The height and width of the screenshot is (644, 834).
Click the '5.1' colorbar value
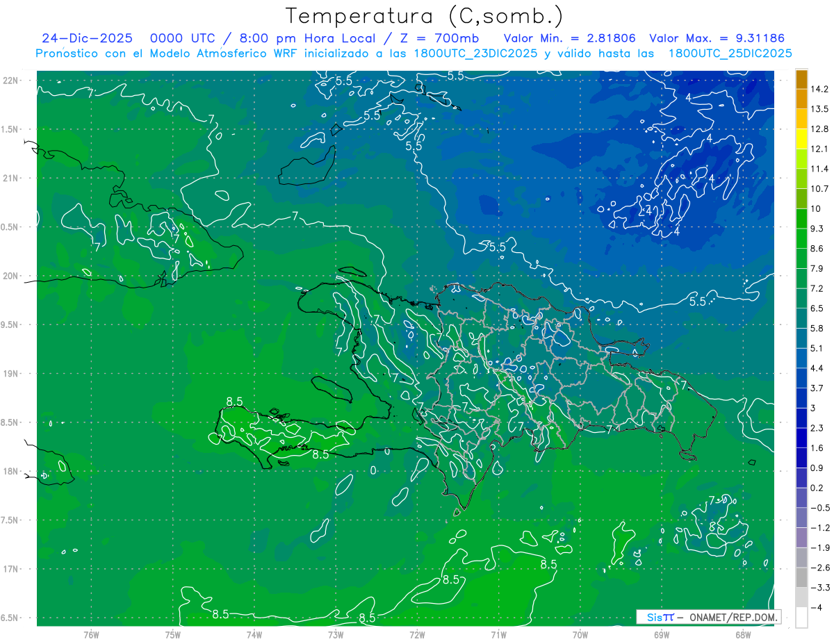point(817,349)
